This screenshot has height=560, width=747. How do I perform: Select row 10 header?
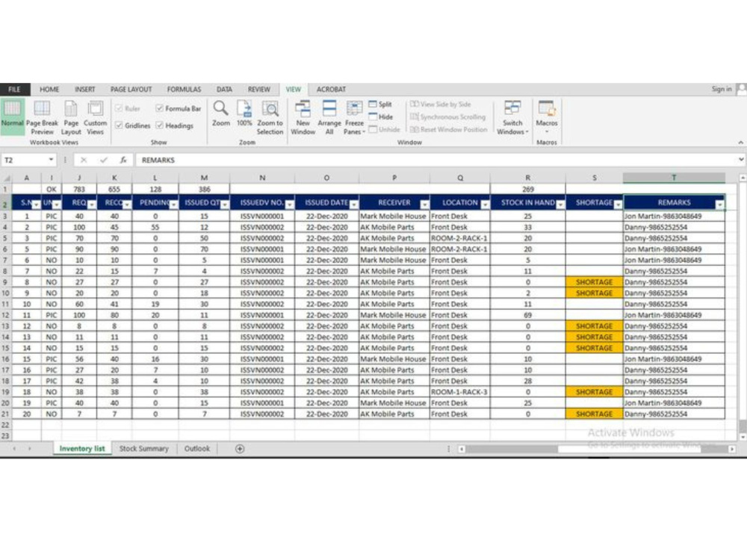pos(6,293)
